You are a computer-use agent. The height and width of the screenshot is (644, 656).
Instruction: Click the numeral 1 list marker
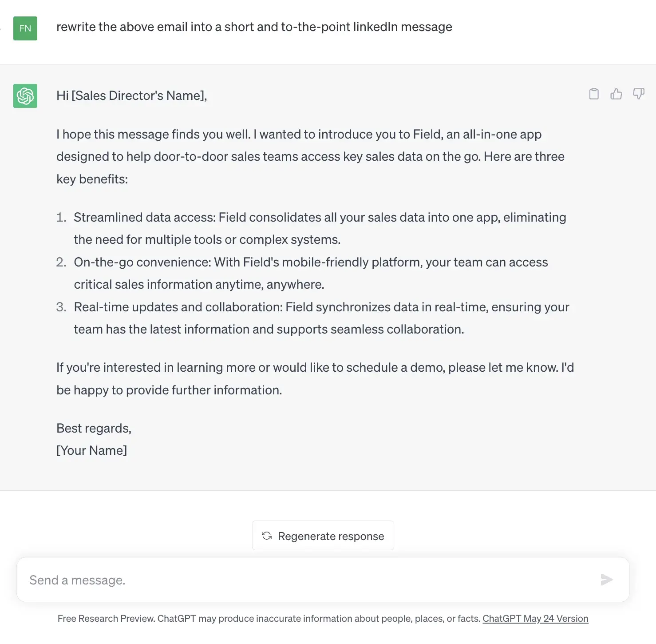61,217
